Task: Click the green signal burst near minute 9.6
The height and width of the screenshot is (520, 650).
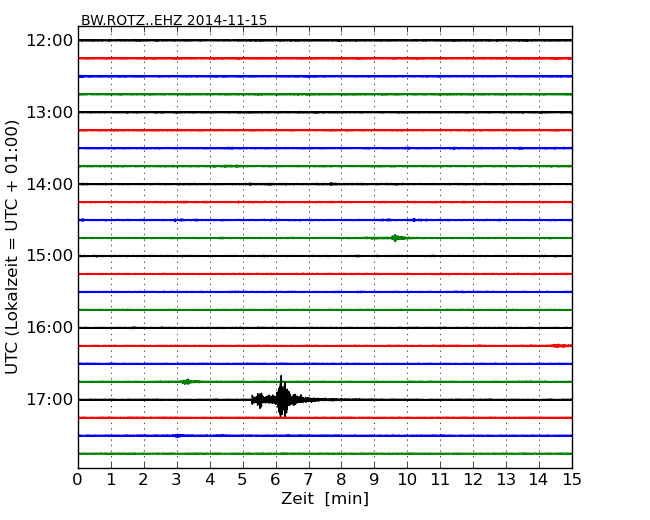Action: coord(397,238)
